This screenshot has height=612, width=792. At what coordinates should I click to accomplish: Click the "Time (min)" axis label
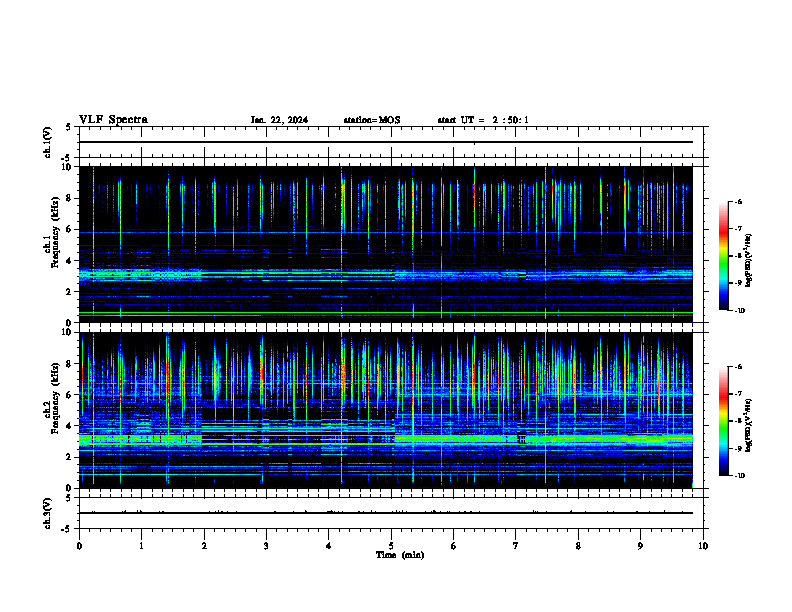400,555
